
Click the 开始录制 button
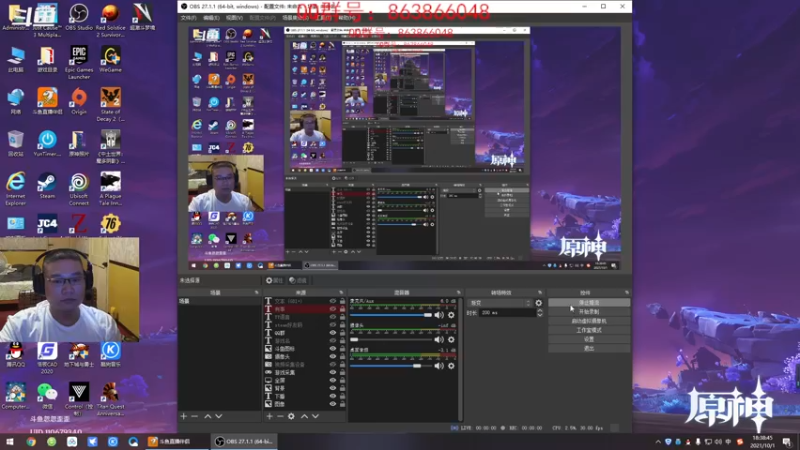(589, 312)
